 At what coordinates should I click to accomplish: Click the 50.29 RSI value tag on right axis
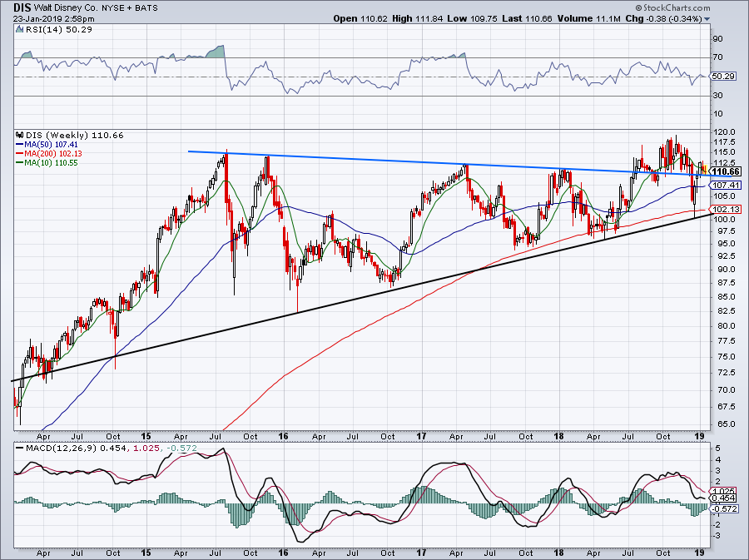pyautogui.click(x=723, y=77)
